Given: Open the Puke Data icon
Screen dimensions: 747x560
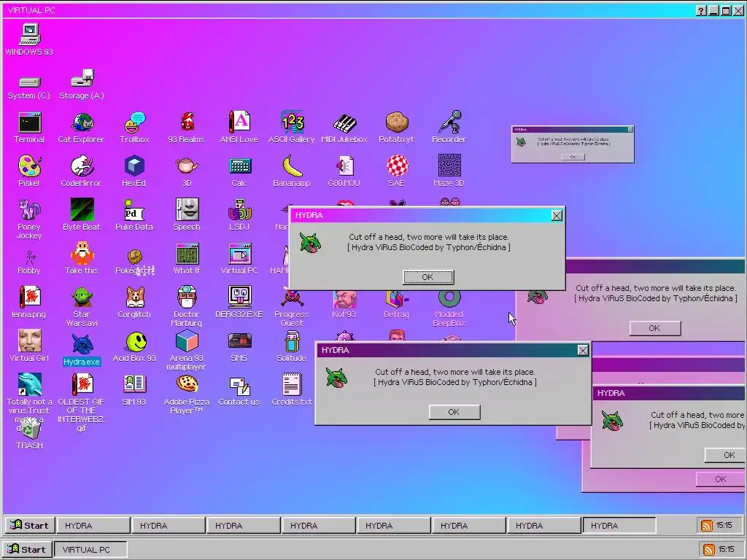Looking at the screenshot, I should pyautogui.click(x=134, y=210).
